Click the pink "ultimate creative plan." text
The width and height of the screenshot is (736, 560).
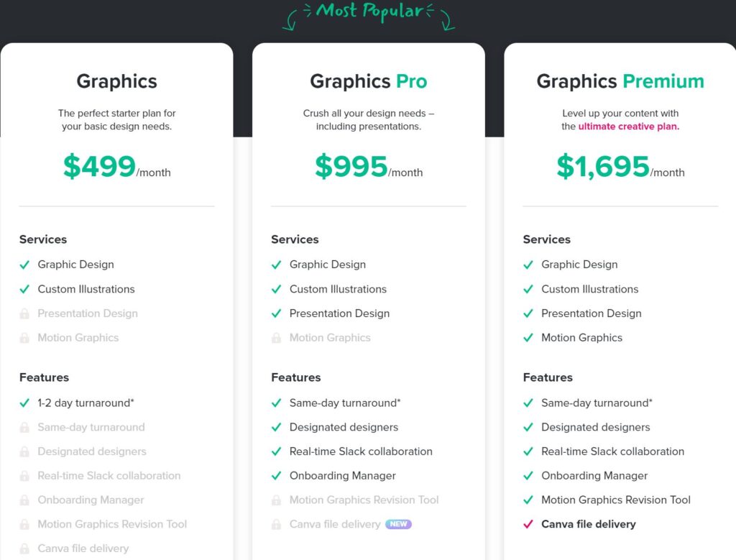pos(628,127)
